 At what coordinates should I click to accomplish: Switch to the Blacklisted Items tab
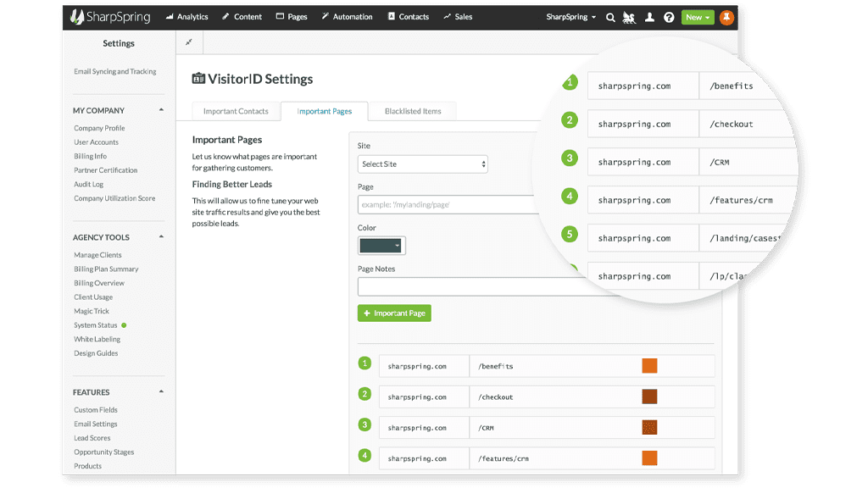413,111
